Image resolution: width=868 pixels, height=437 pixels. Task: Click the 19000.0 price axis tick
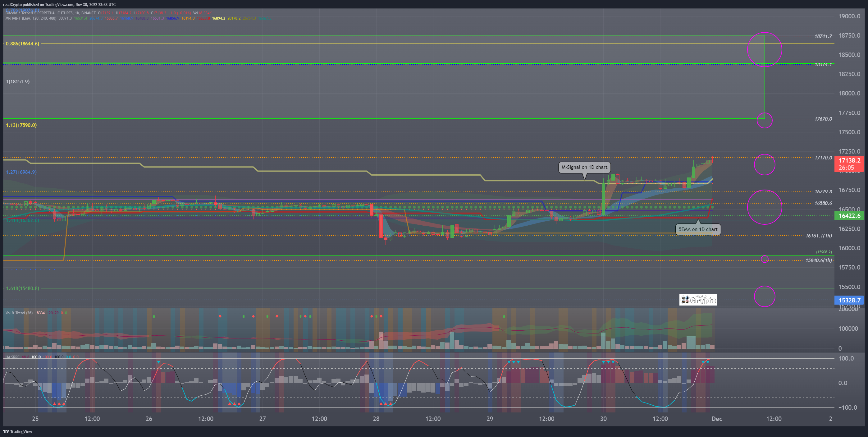click(x=849, y=16)
